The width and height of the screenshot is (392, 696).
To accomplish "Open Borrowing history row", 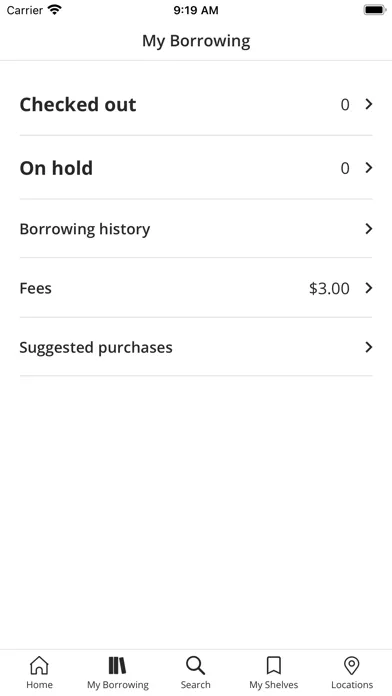I will (196, 229).
